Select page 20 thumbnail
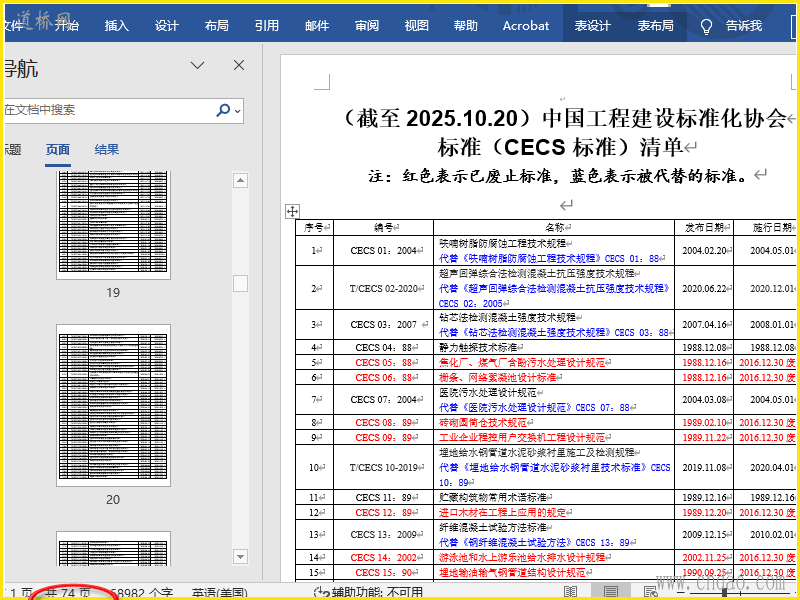 [113, 405]
